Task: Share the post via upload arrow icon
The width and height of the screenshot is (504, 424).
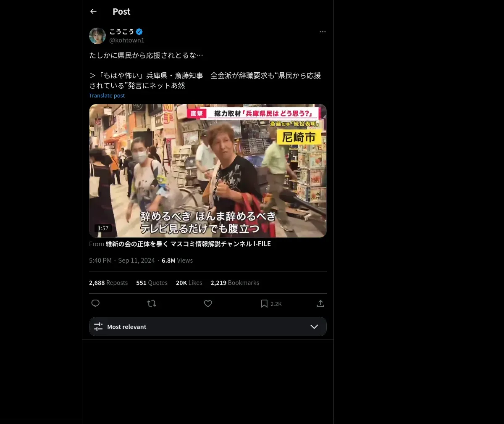Action: tap(320, 303)
